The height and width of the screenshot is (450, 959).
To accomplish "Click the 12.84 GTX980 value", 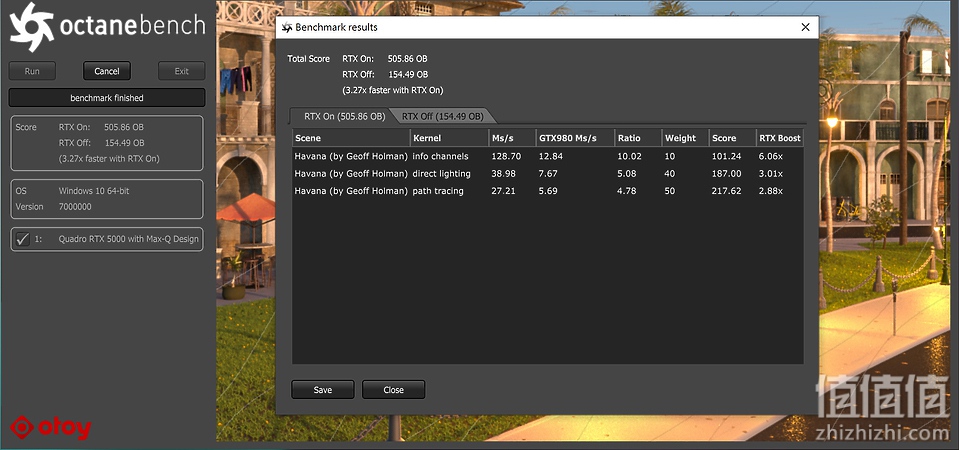I will (550, 157).
